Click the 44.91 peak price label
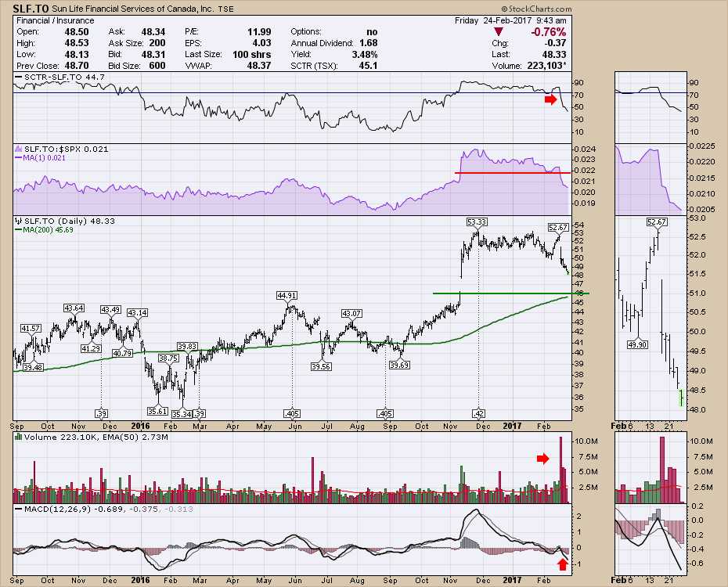Viewport: 728px width, 587px height. 287,295
